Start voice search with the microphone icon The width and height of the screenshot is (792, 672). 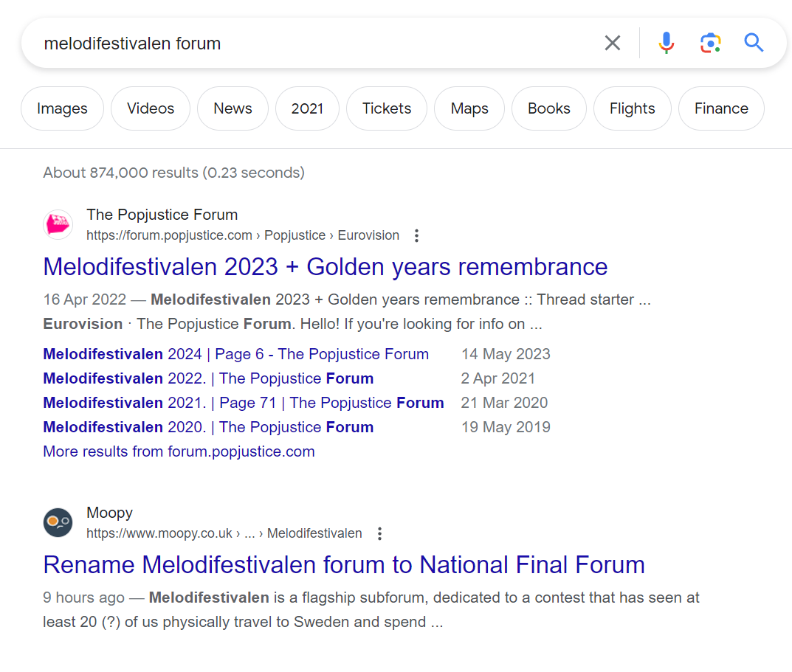click(x=667, y=43)
